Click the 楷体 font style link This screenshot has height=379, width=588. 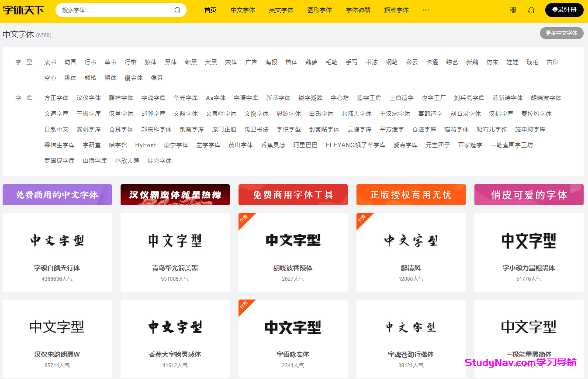coord(291,62)
